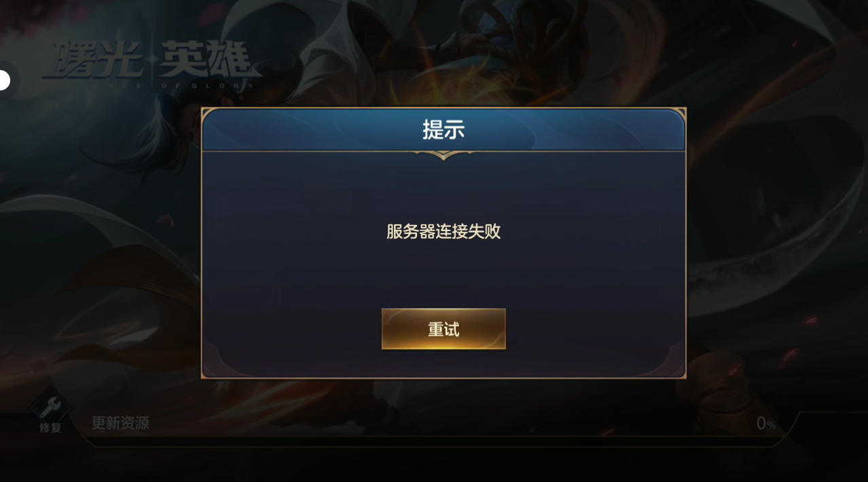Click the gold ornament beneath 提示 header

pos(444,155)
